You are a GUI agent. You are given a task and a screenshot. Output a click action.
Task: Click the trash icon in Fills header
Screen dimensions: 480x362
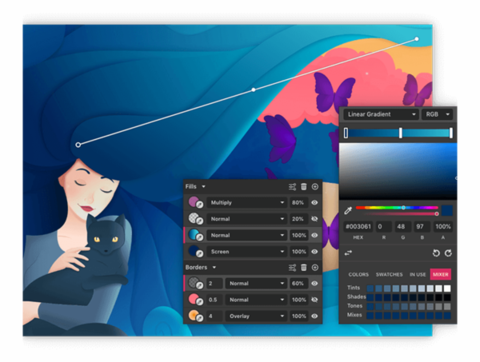point(304,187)
